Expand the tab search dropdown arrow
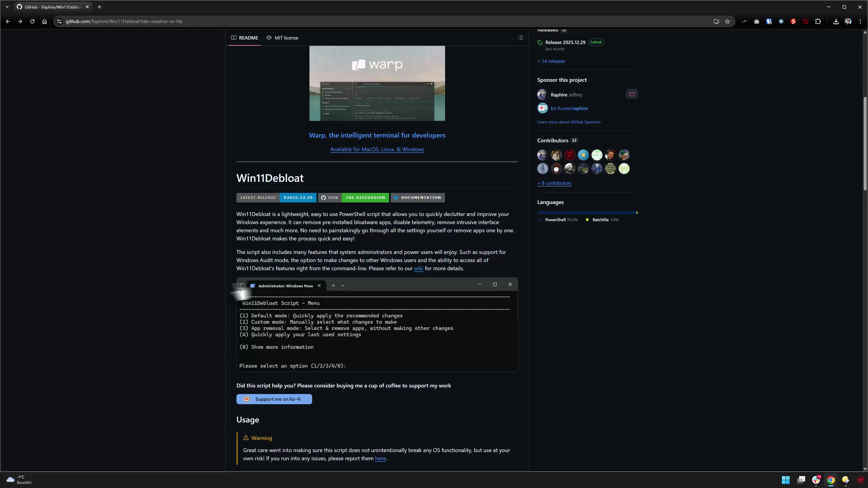Screen dimensions: 868x488 click(x=7, y=7)
